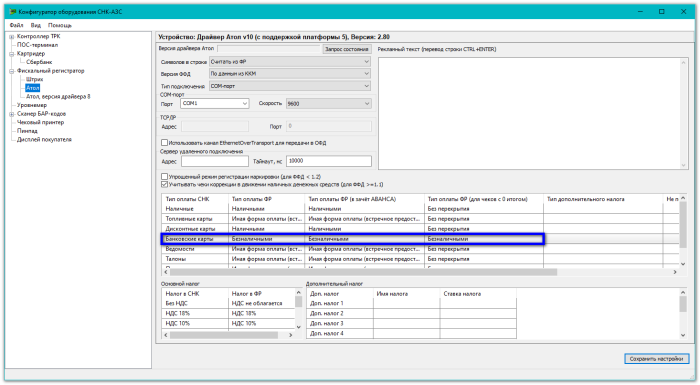Select Доп. налог 3 row
Screen dimensions: 700x385
click(x=411, y=323)
